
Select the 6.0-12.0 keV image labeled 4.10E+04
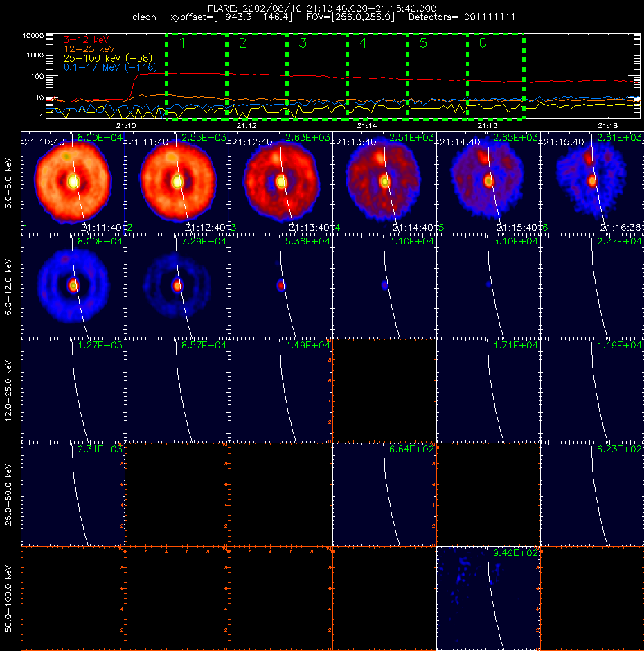(384, 287)
